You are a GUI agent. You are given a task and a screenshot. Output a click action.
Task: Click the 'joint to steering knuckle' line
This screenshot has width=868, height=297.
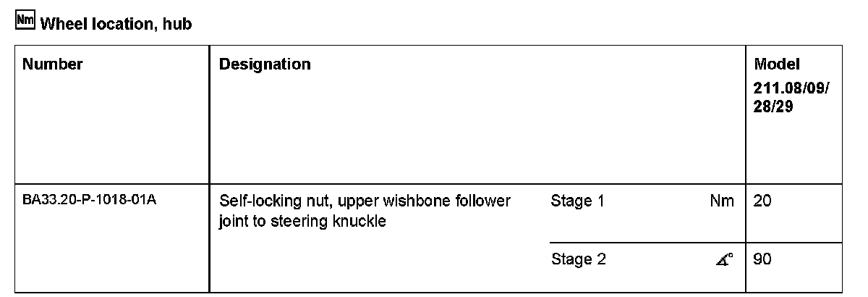[302, 221]
